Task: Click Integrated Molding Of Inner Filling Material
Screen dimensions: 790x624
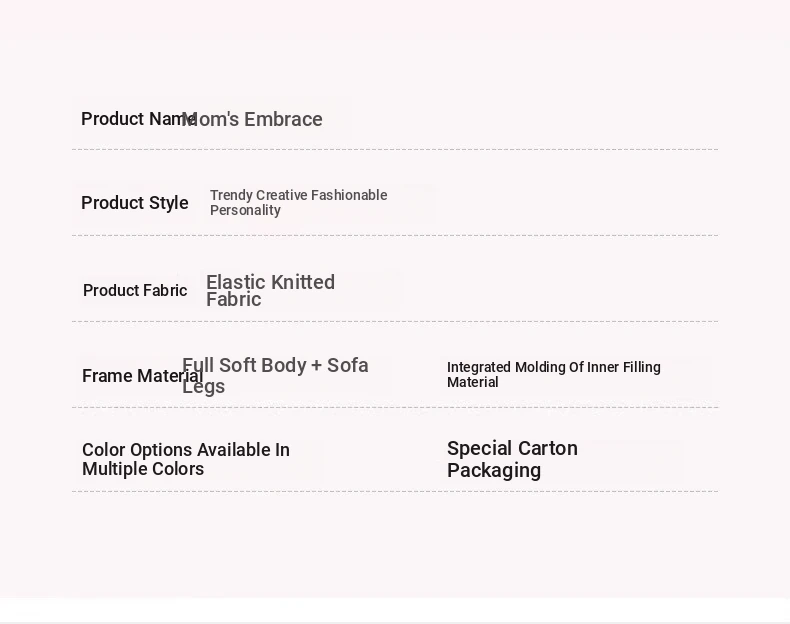Action: point(553,375)
